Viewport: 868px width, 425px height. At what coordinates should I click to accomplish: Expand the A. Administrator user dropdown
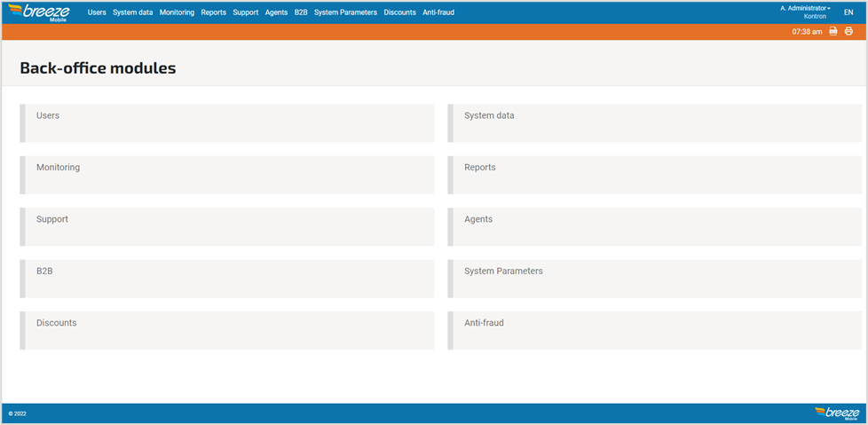point(805,8)
